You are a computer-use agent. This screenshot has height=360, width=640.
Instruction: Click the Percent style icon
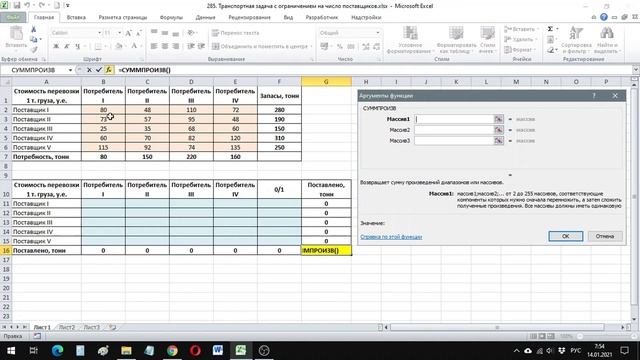[x=340, y=47]
